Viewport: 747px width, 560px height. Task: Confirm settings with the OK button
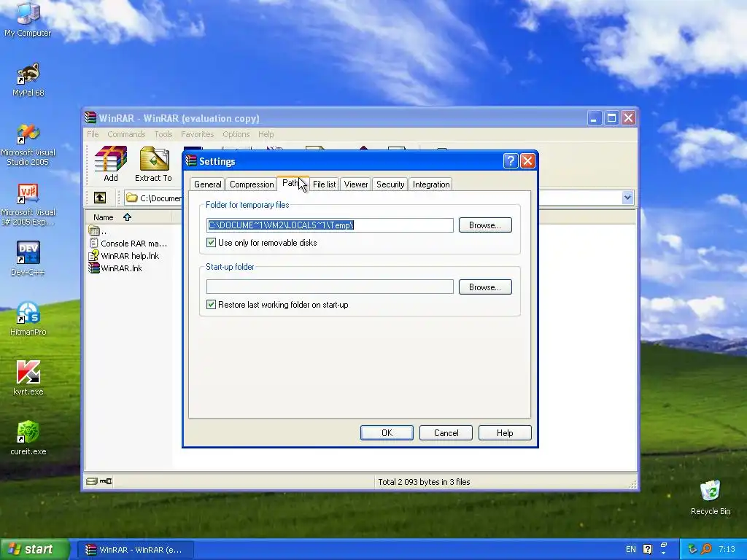387,432
